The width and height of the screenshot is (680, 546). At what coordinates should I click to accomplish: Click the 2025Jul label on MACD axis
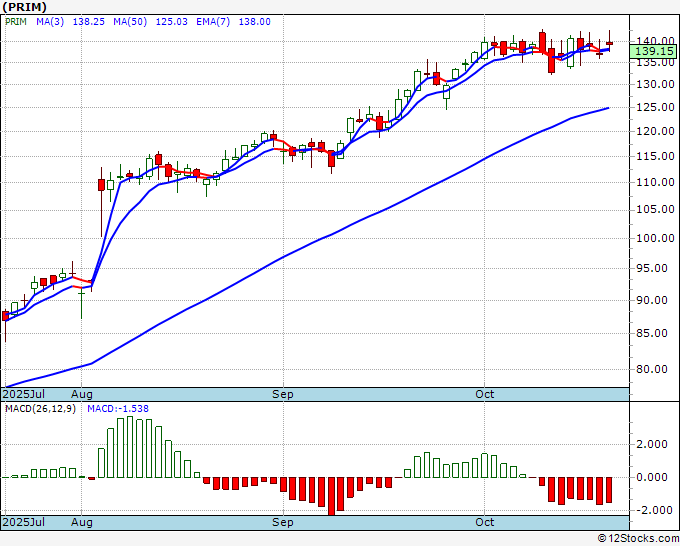(x=23, y=522)
